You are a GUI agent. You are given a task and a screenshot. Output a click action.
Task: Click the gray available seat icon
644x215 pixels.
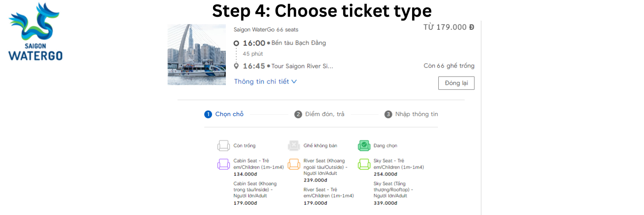click(224, 146)
